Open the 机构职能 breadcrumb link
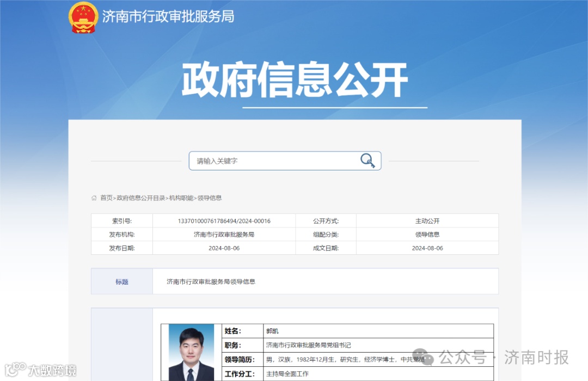588x381 pixels. pos(181,198)
